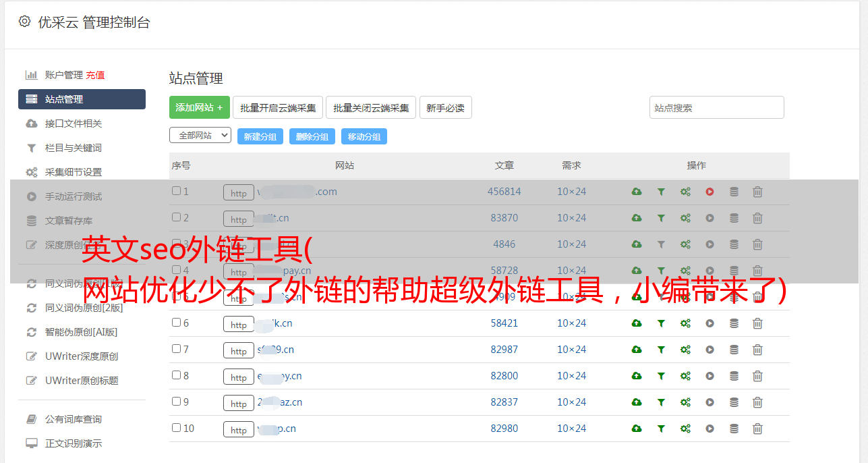Click the red play icon in row 1

[710, 192]
